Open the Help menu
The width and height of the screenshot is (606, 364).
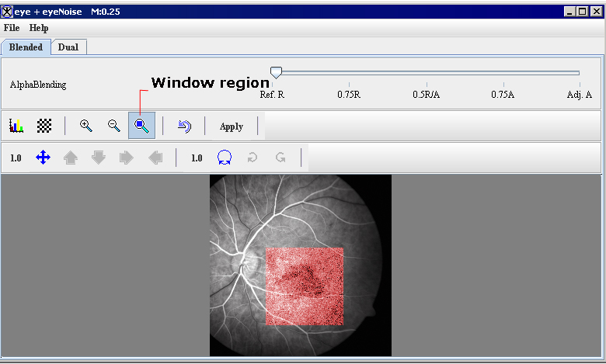coord(39,28)
